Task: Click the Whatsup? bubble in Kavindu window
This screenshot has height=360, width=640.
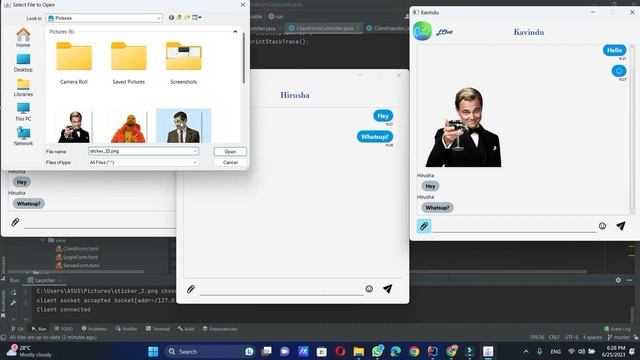Action: point(437,207)
